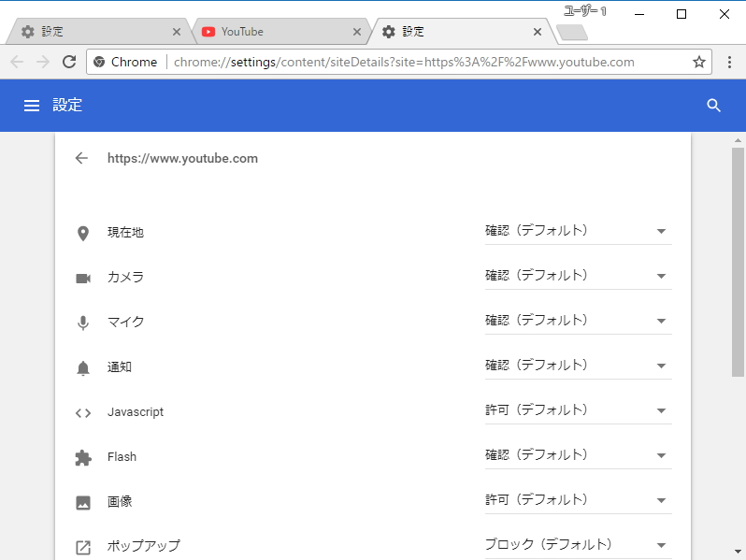Click the Javascript code brackets icon
The height and width of the screenshot is (560, 746).
tap(83, 412)
